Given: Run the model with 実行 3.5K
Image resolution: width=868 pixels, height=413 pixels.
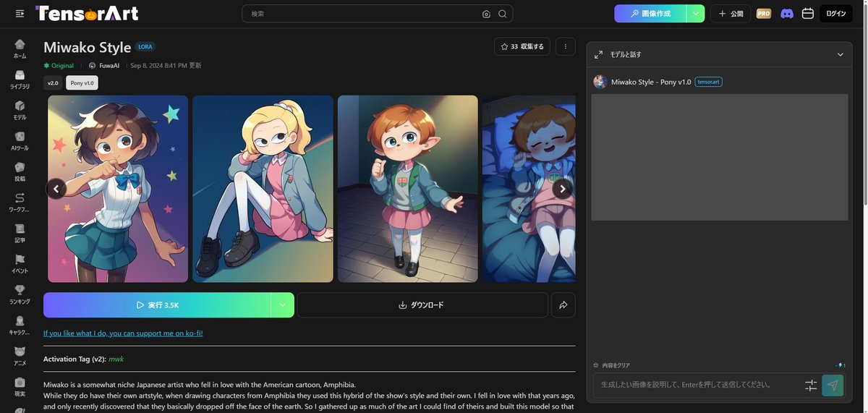Looking at the screenshot, I should (x=158, y=305).
